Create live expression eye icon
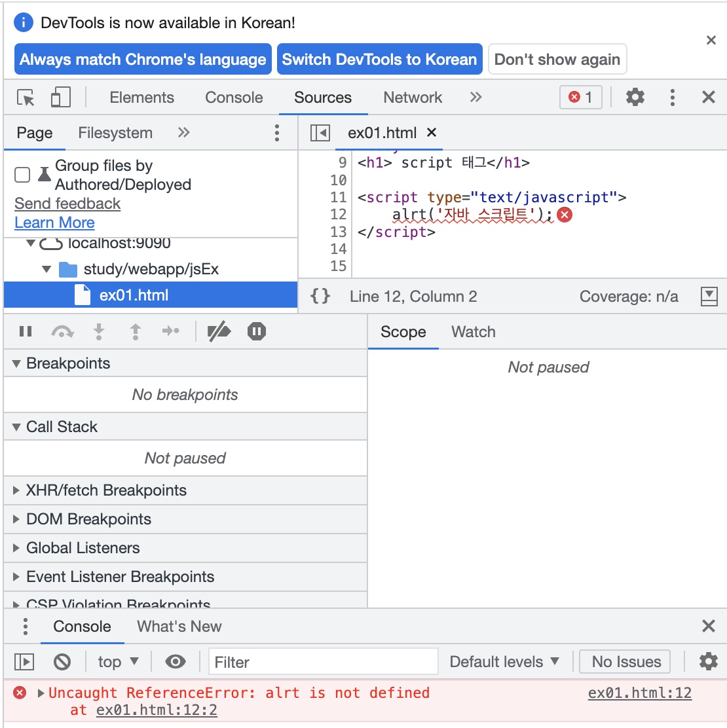Viewport: 727px width, 728px height. tap(175, 662)
